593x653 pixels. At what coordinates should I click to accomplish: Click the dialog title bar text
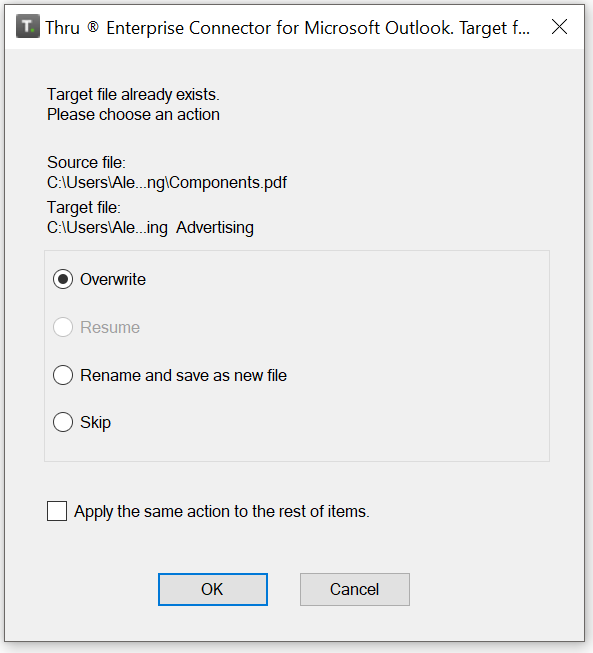287,28
